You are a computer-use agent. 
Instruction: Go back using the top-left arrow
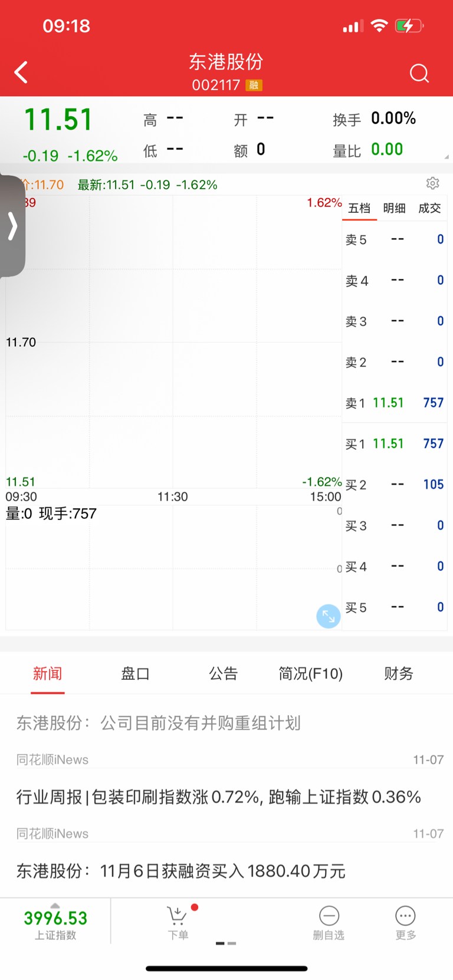point(21,73)
